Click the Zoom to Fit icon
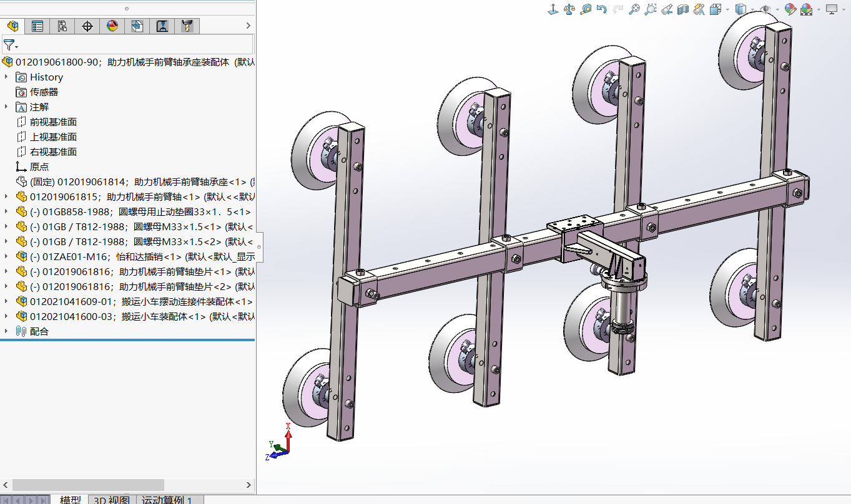Screen dimensions: 851x504 [x=634, y=9]
